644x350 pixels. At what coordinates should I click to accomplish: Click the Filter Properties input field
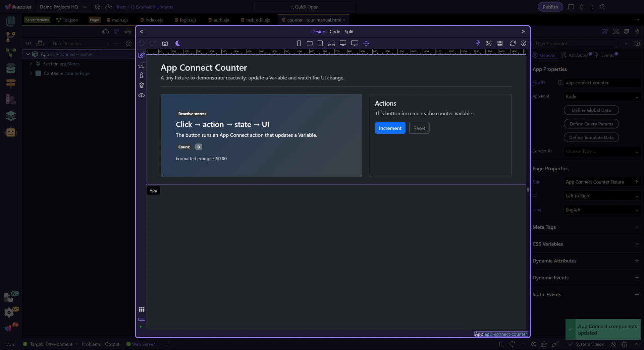[576, 43]
